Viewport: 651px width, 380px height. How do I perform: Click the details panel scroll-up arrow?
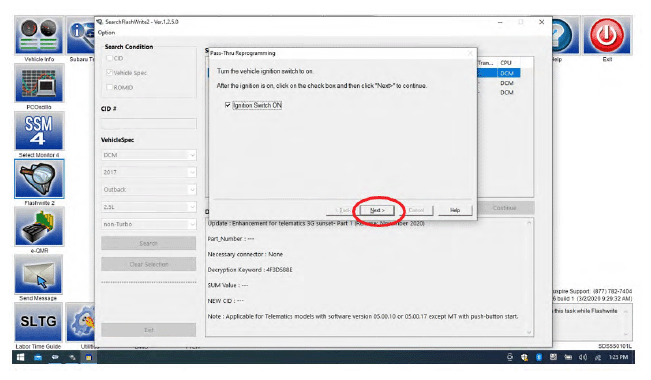tap(529, 223)
